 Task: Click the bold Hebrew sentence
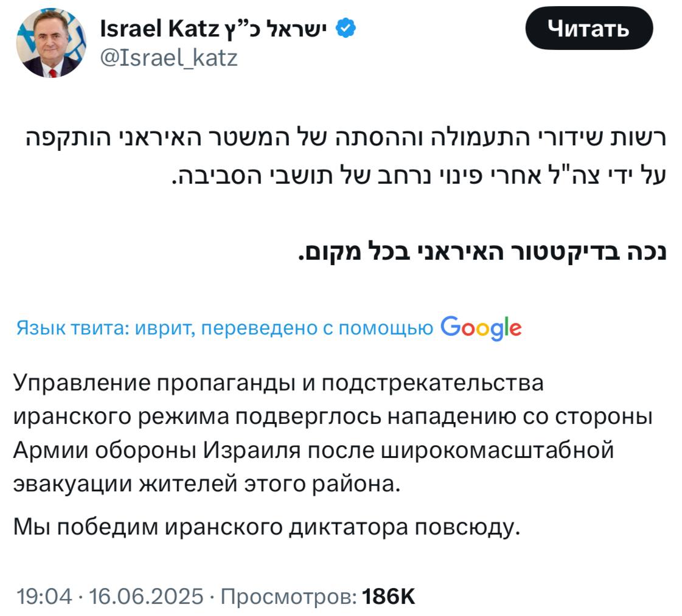click(483, 251)
